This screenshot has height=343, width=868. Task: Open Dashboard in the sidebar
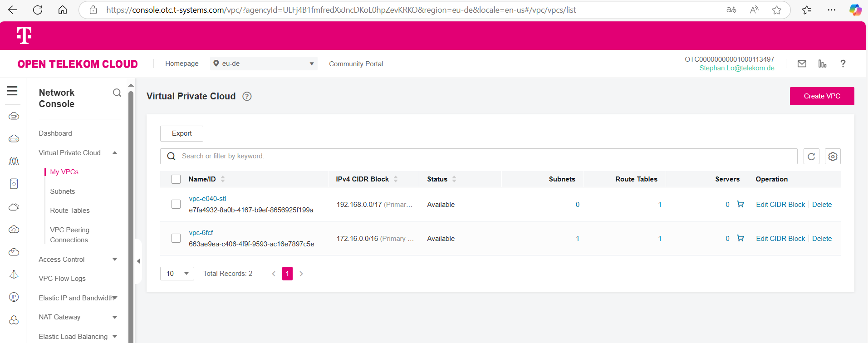55,133
